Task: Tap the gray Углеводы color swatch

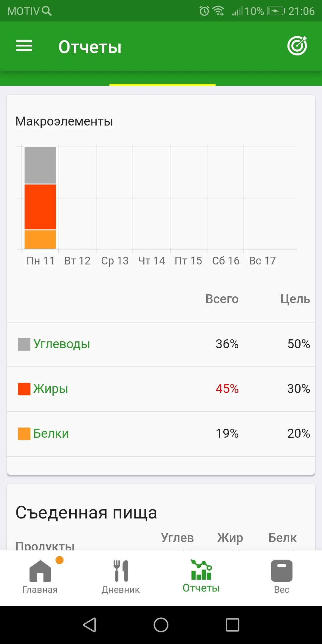Action: pyautogui.click(x=24, y=344)
